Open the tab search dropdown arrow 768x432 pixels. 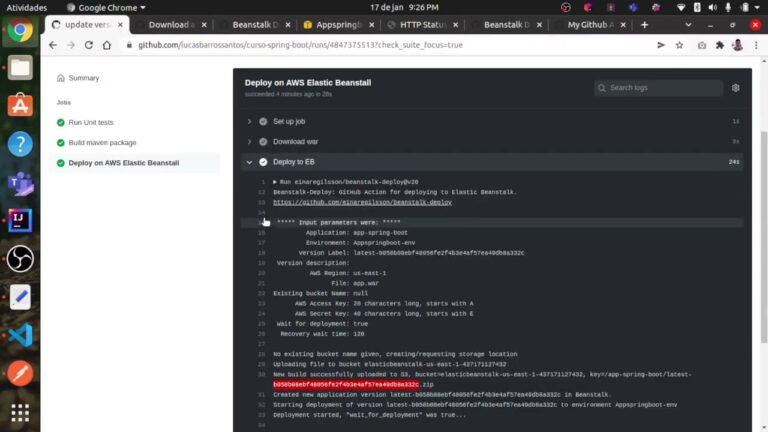pyautogui.click(x=688, y=24)
